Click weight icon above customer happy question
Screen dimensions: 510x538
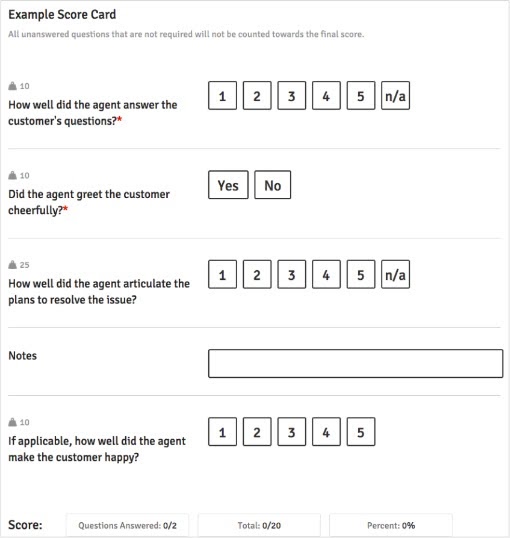pyautogui.click(x=12, y=422)
